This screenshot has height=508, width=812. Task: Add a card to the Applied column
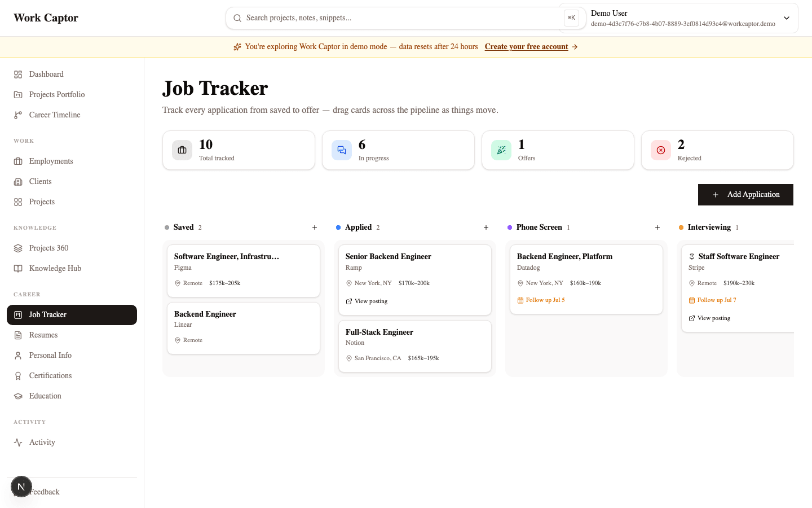486,227
